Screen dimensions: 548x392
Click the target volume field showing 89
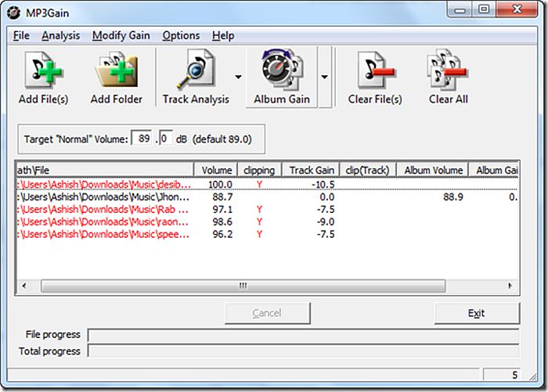coord(142,138)
